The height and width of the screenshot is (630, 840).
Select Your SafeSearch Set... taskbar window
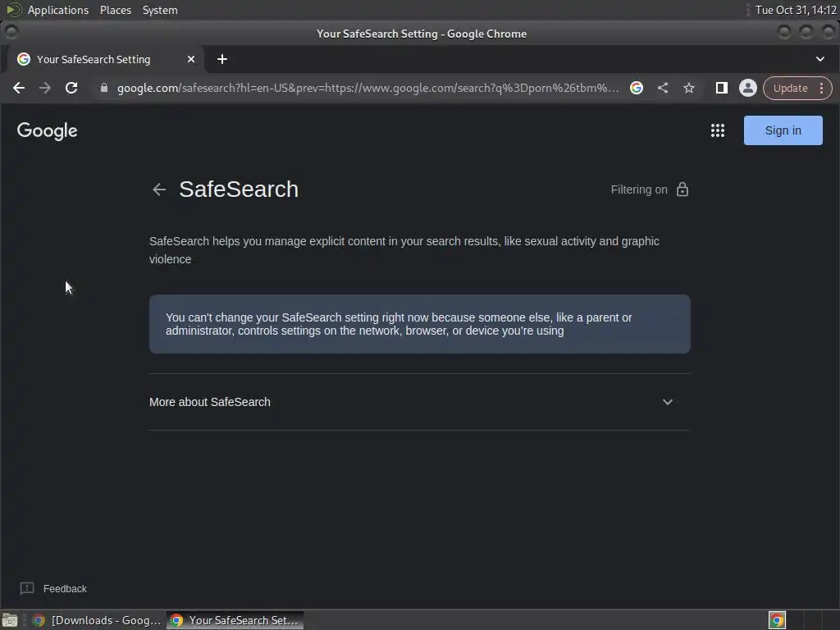[235, 620]
